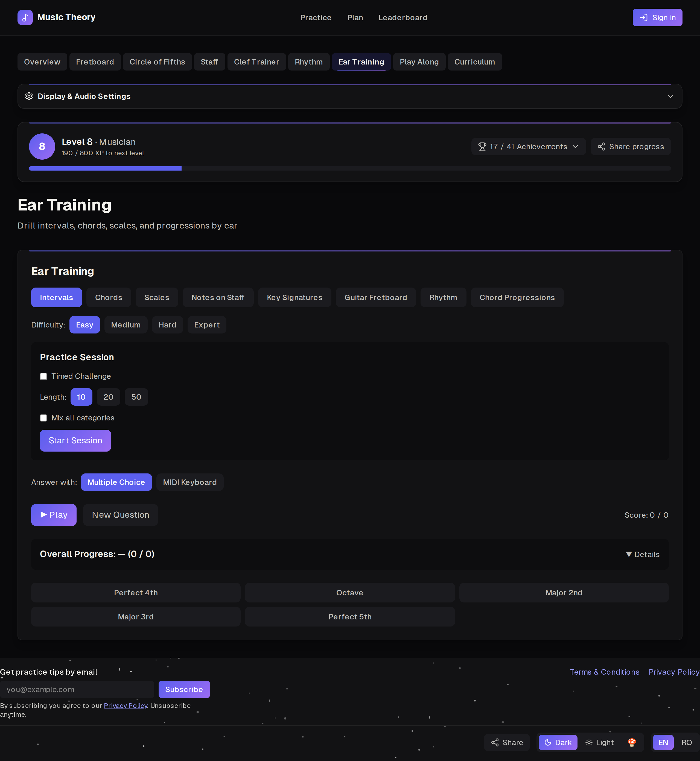Open the Circle of Fifths tab

click(x=157, y=62)
